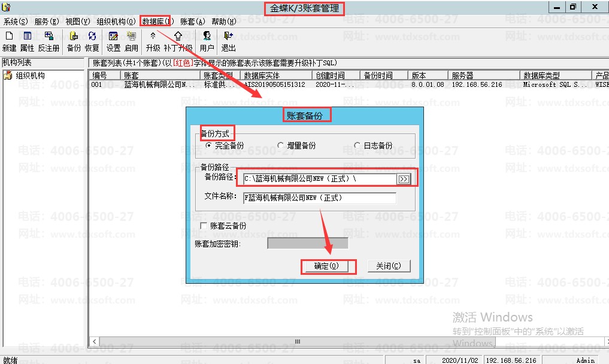Click the 8.0.01.08 version cell
The width and height of the screenshot is (609, 364).
427,84
